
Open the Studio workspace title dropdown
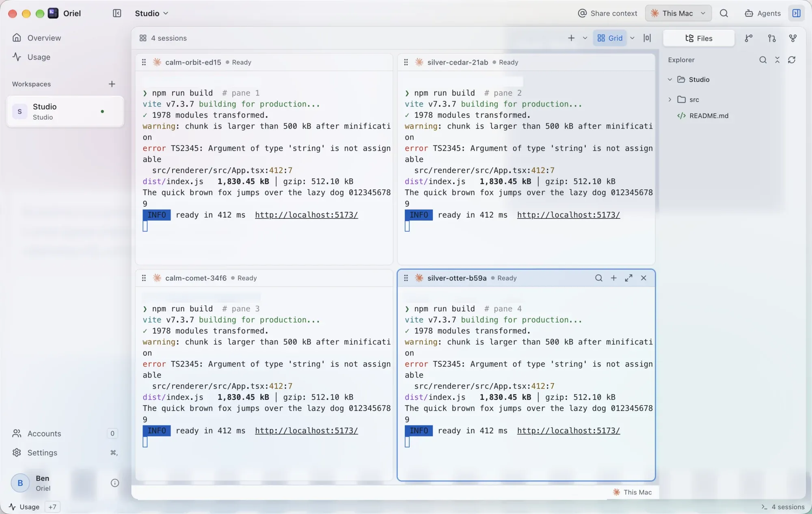(x=151, y=13)
